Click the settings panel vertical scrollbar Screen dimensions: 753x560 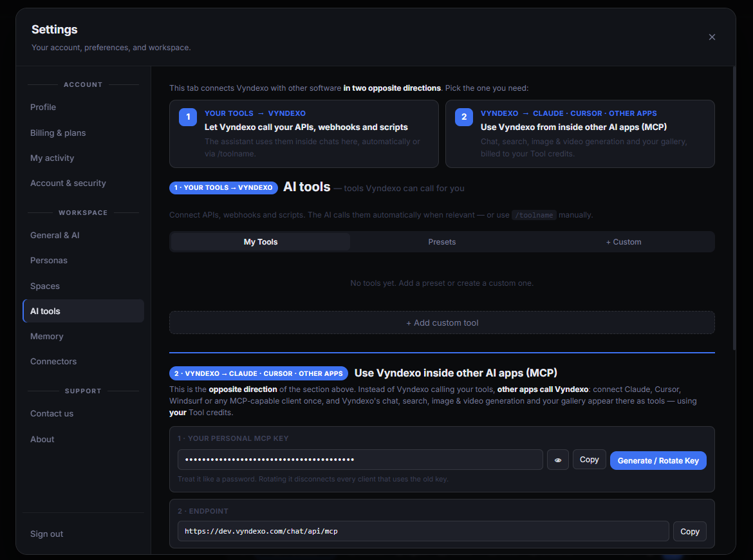point(734,209)
